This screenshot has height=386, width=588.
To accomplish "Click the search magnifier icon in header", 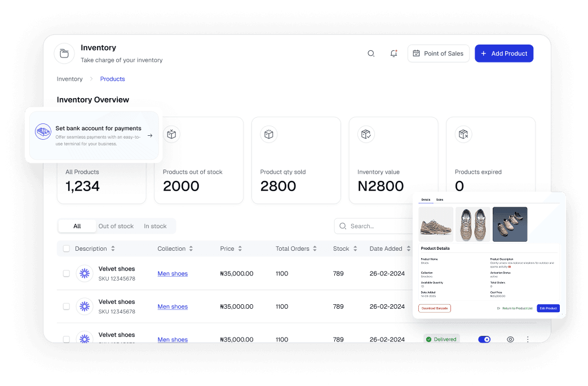I will pos(371,54).
